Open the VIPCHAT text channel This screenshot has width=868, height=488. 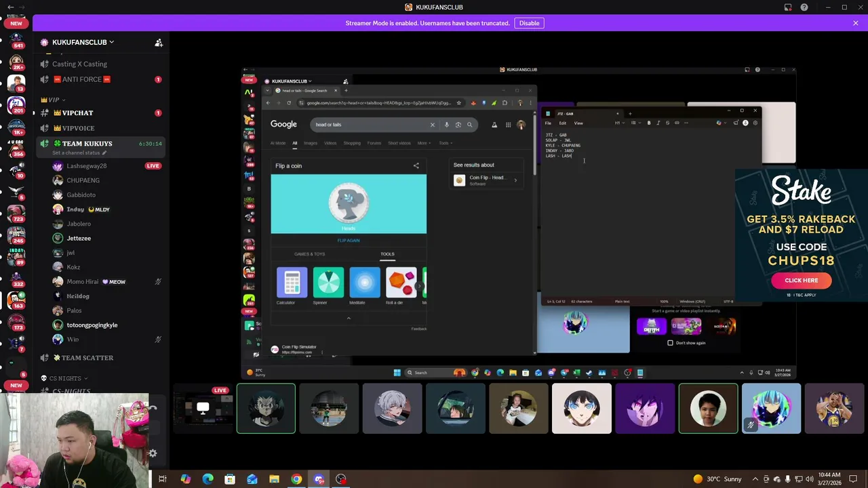102,113
